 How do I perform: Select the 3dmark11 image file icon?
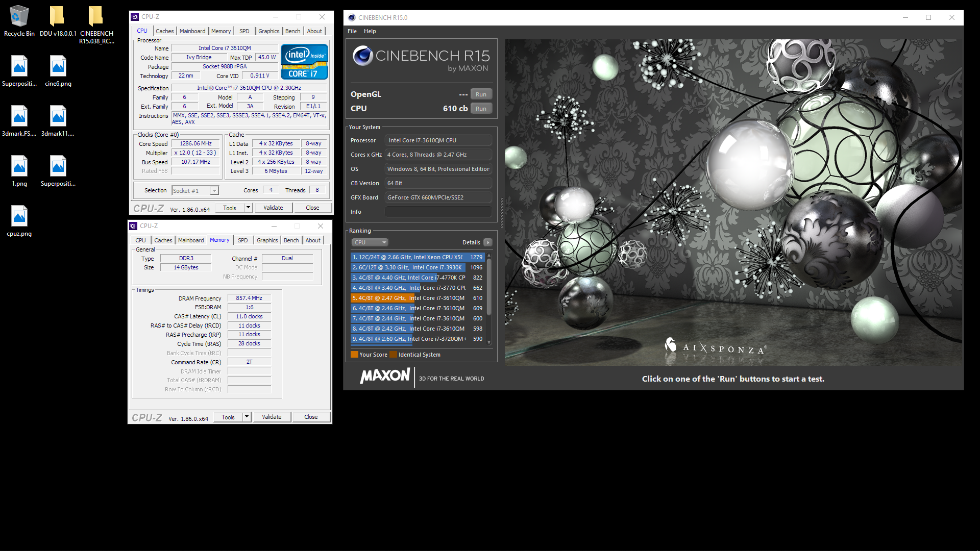pos(58,121)
